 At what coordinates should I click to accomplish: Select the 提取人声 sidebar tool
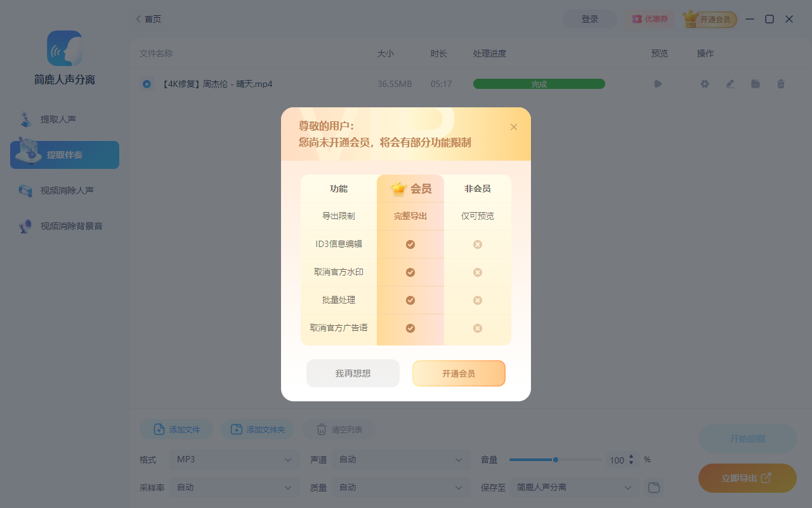point(63,119)
